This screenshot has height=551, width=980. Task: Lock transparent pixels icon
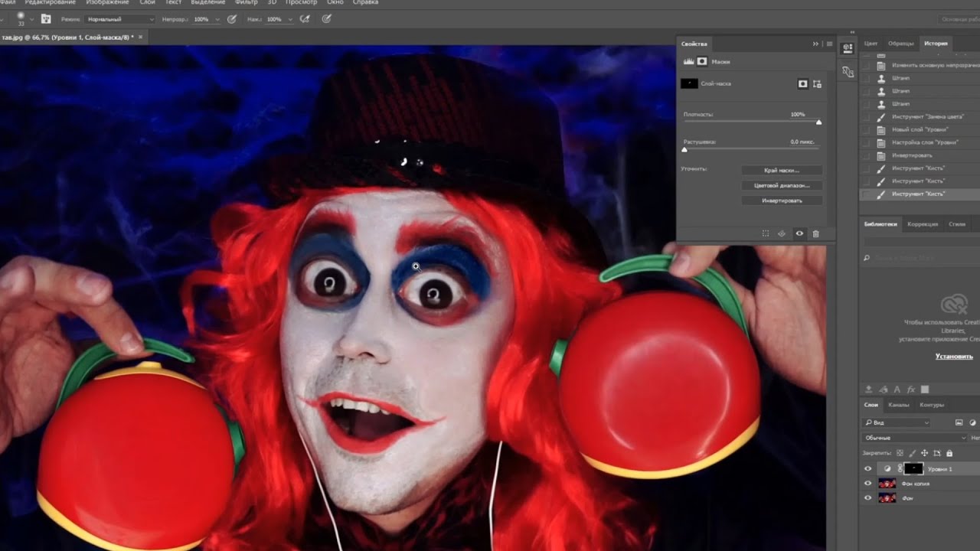point(900,453)
